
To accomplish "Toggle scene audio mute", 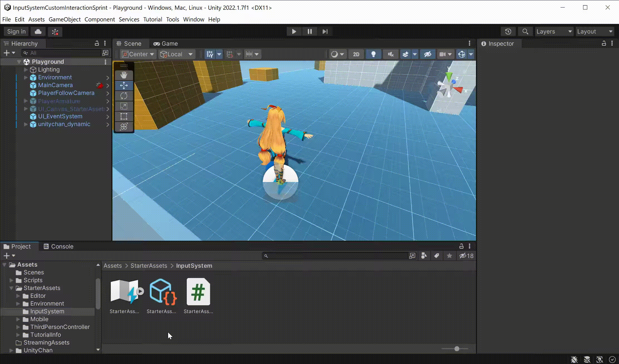I will pos(390,54).
